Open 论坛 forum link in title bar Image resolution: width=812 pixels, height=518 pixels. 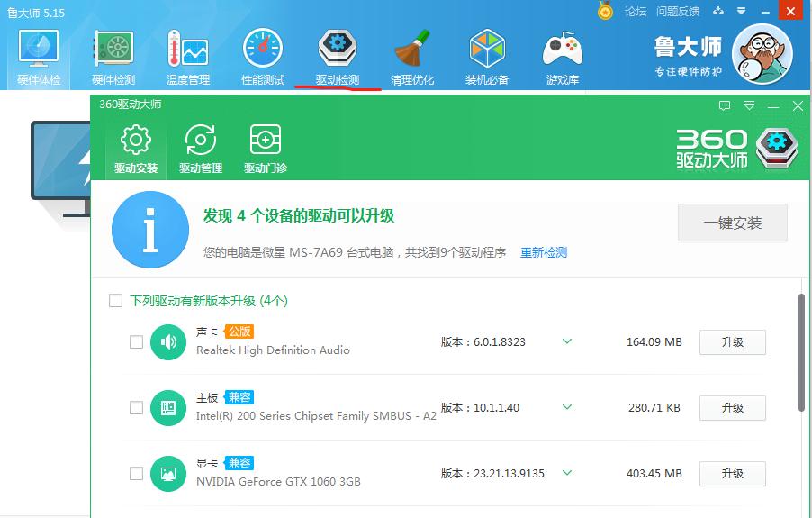[x=636, y=11]
